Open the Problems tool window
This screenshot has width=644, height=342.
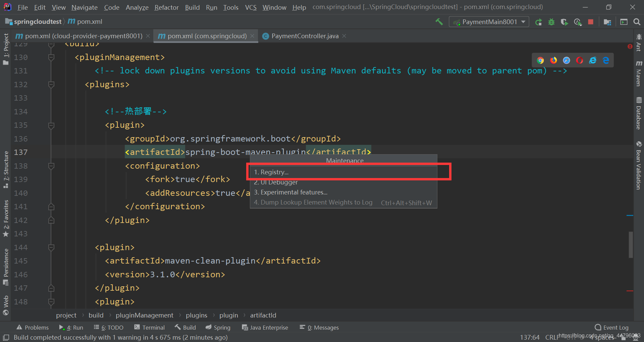point(33,328)
